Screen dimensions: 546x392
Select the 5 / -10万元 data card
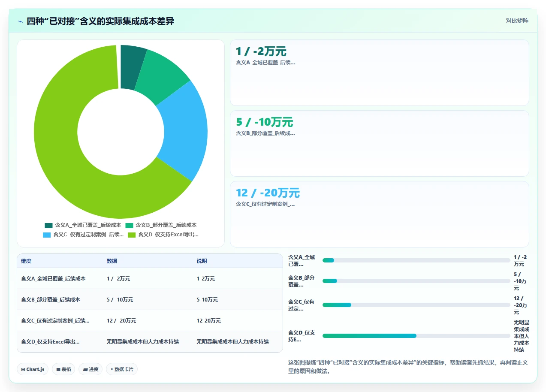pyautogui.click(x=380, y=143)
